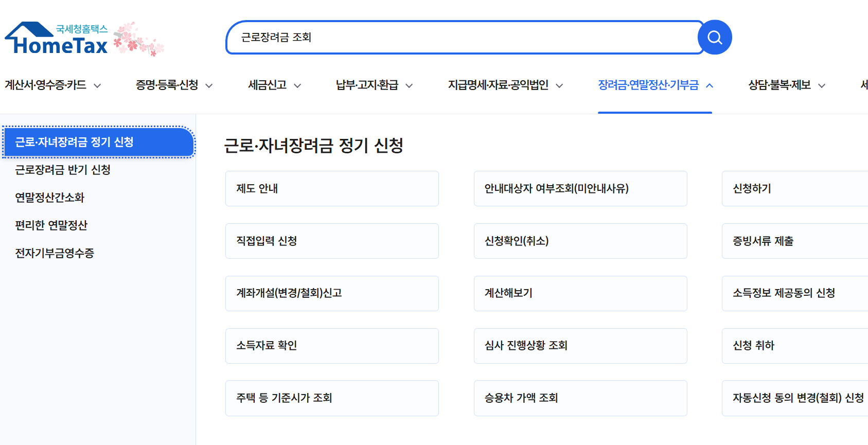Open 주택 등 기준시가 조회
The image size is (868, 445).
pos(332,398)
